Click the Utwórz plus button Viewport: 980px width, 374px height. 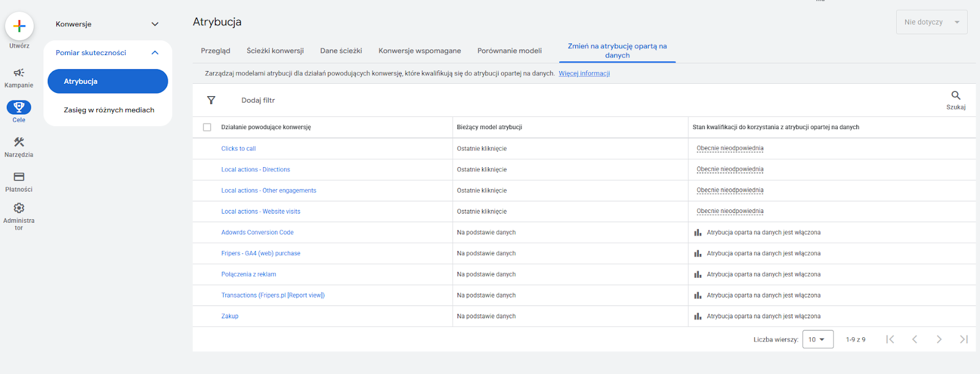[19, 26]
